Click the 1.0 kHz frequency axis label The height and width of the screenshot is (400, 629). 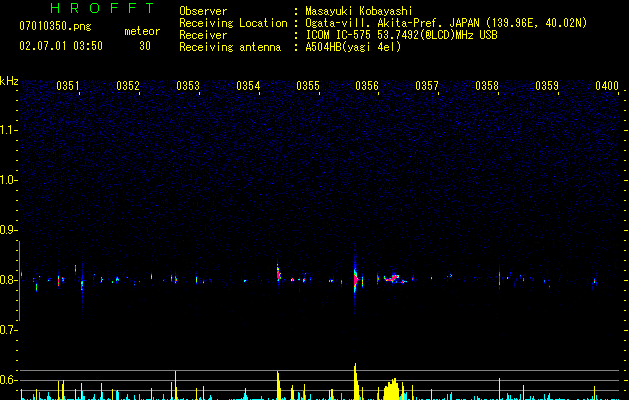pyautogui.click(x=8, y=180)
